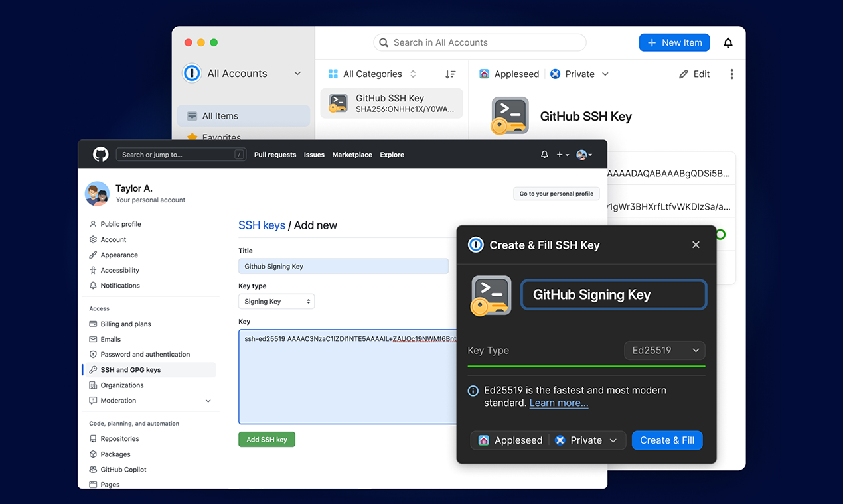Open Public profile settings
843x504 pixels.
(121, 224)
